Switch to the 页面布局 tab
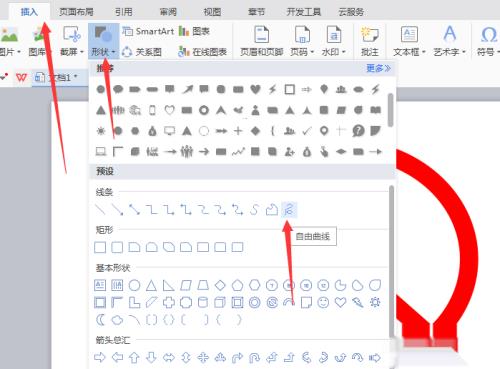The width and height of the screenshot is (500, 369). point(76,12)
